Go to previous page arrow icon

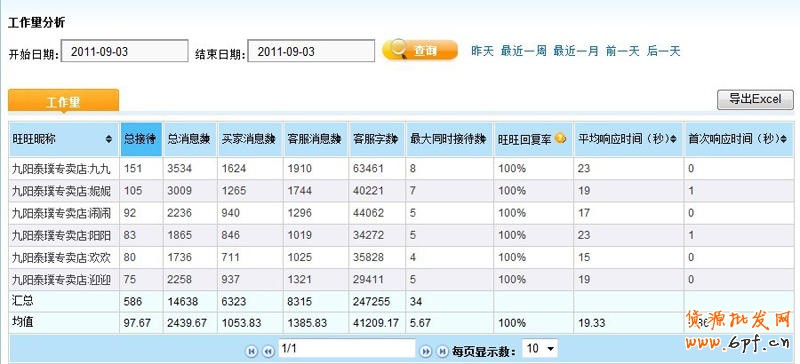268,351
